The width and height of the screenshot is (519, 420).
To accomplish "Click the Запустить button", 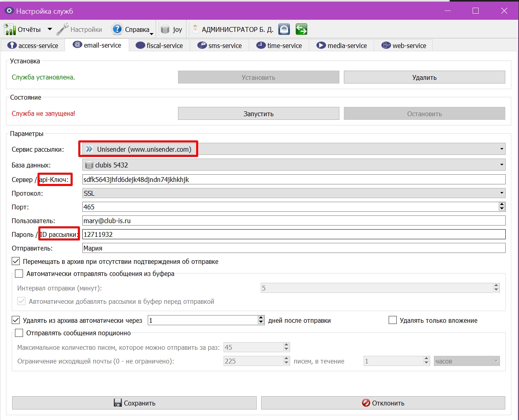I will (x=259, y=114).
